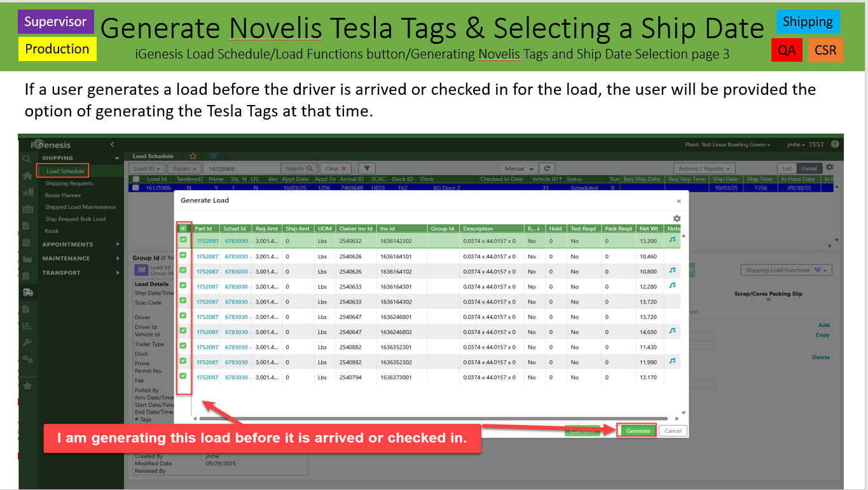868x490 pixels.
Task: Check the load 16125906 row checkbox
Action: [135, 188]
